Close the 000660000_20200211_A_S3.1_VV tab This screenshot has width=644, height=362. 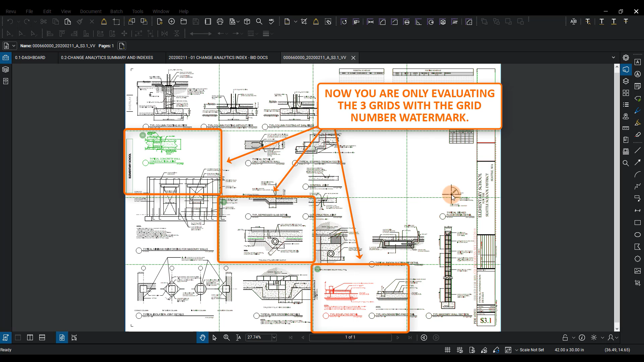(x=353, y=58)
